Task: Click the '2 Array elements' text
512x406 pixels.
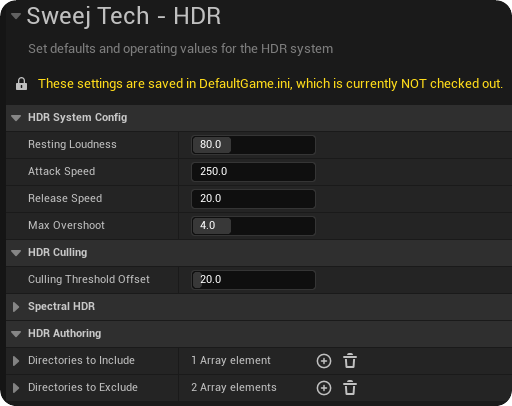Action: click(x=234, y=387)
